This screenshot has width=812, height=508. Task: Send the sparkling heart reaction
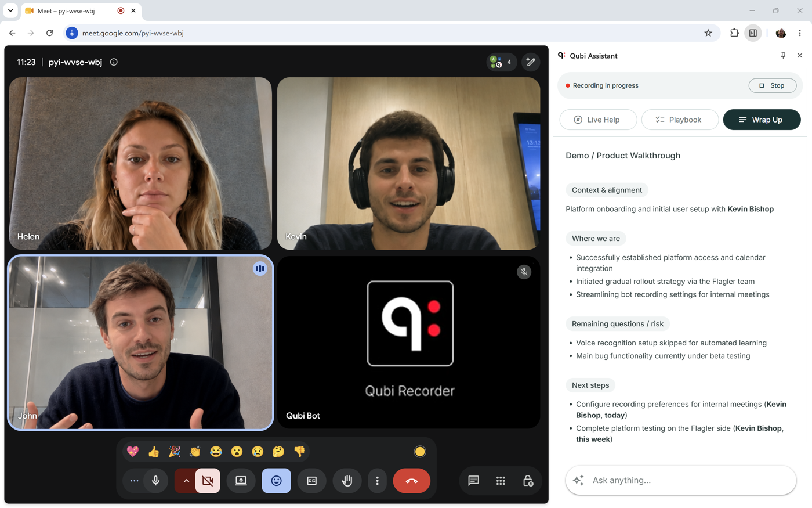coord(133,452)
